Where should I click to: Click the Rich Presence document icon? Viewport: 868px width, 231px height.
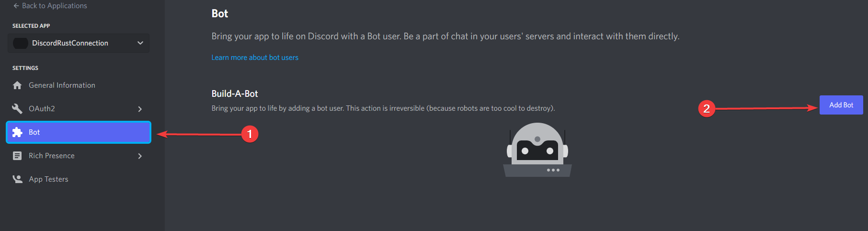click(17, 156)
